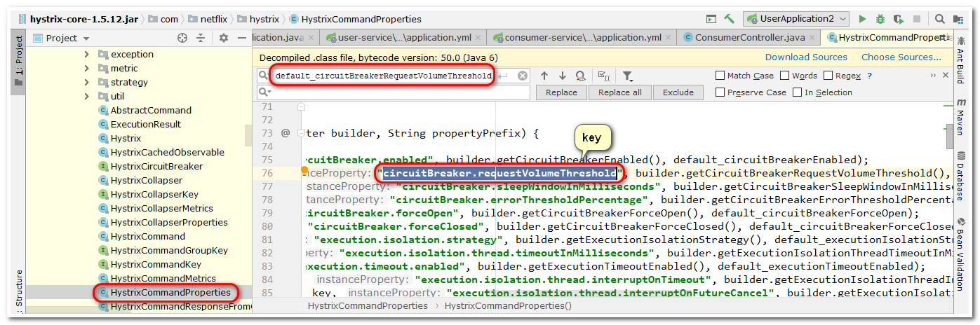Expand the strategy folder
This screenshot has height=325, width=980.
(x=86, y=82)
